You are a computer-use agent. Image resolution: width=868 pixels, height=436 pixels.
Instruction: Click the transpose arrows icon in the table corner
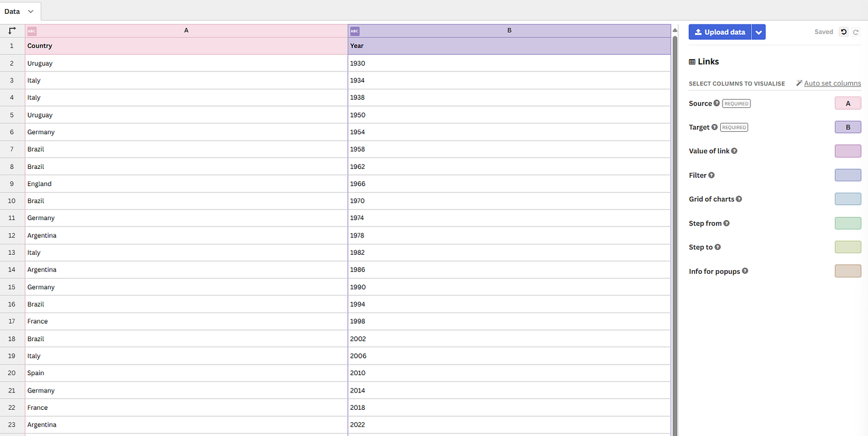click(12, 31)
